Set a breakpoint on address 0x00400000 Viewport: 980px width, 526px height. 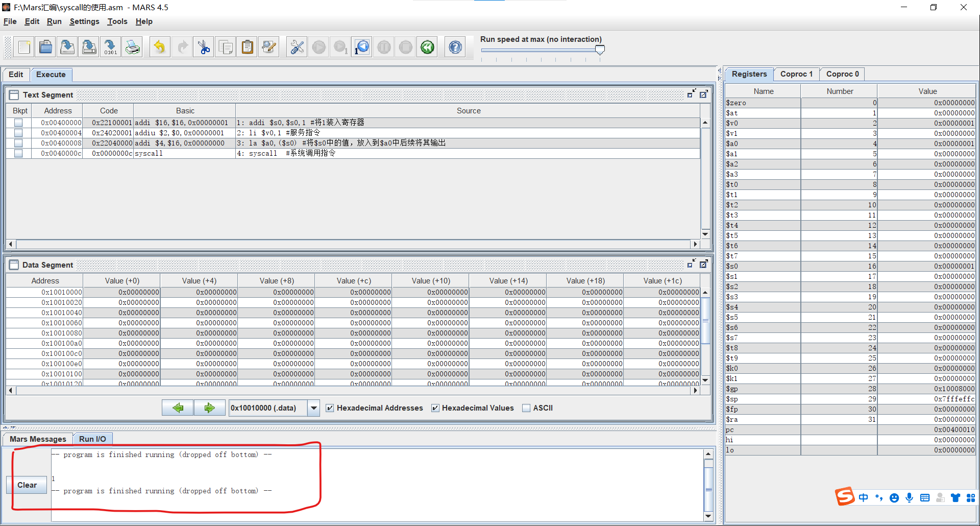(x=18, y=123)
